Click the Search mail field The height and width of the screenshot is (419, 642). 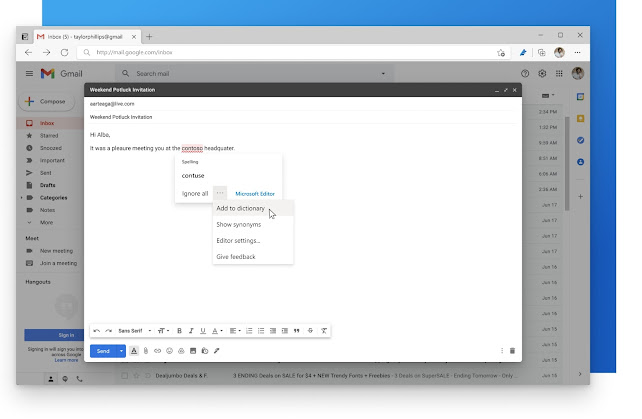coord(254,74)
